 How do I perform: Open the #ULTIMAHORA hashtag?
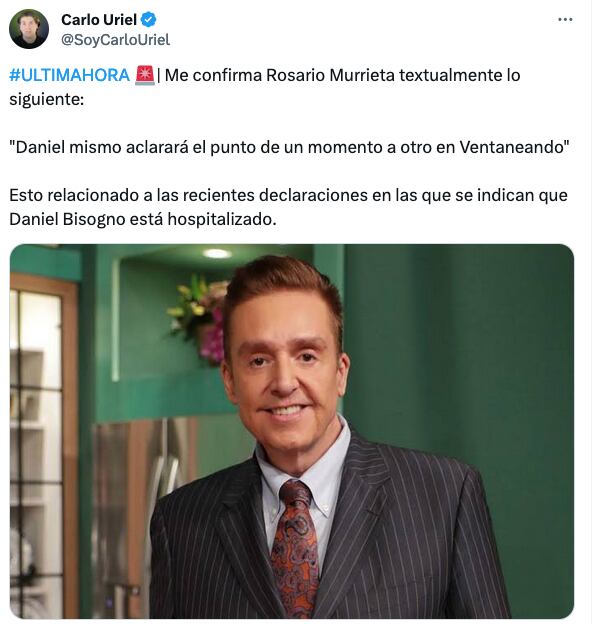coord(70,75)
